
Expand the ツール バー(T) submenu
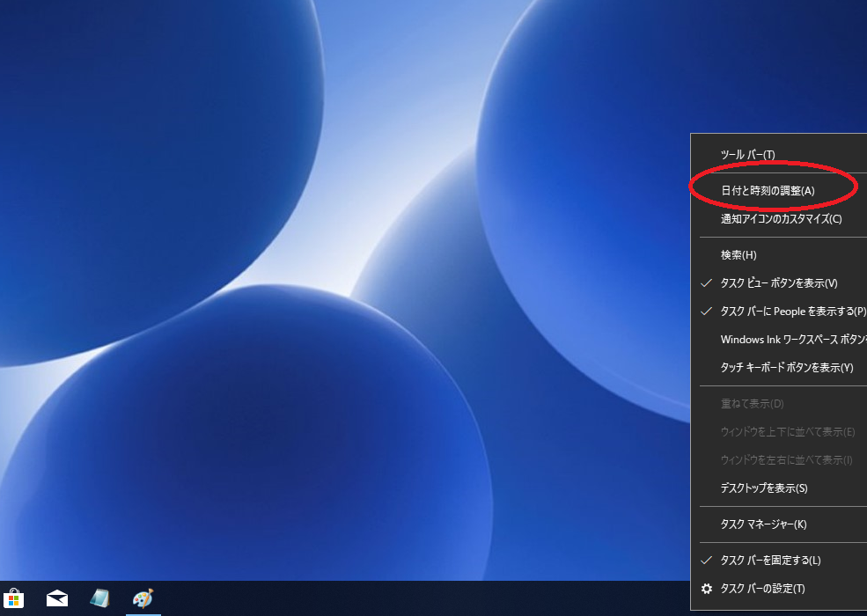(748, 155)
